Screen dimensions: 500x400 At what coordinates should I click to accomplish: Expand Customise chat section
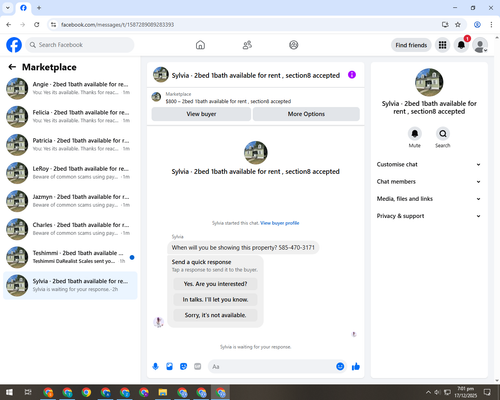(x=429, y=164)
